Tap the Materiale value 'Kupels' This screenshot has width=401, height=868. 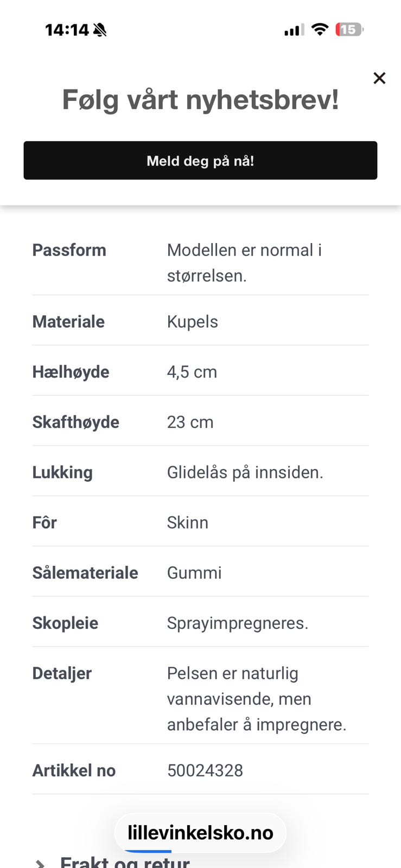click(x=192, y=322)
